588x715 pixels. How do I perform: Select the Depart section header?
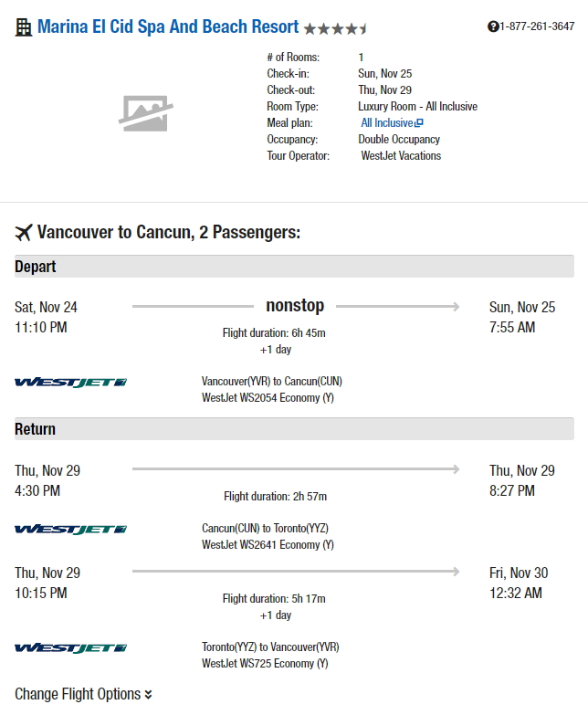click(294, 267)
